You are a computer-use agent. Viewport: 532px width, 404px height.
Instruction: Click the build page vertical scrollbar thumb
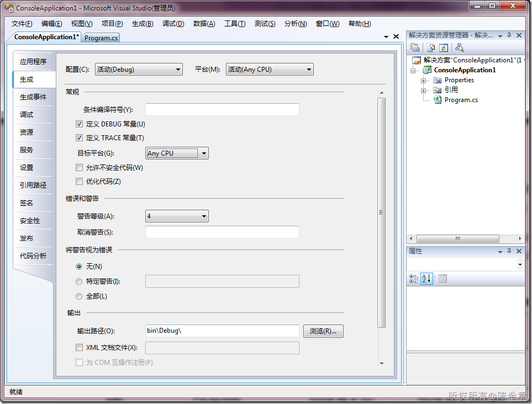pos(381,212)
